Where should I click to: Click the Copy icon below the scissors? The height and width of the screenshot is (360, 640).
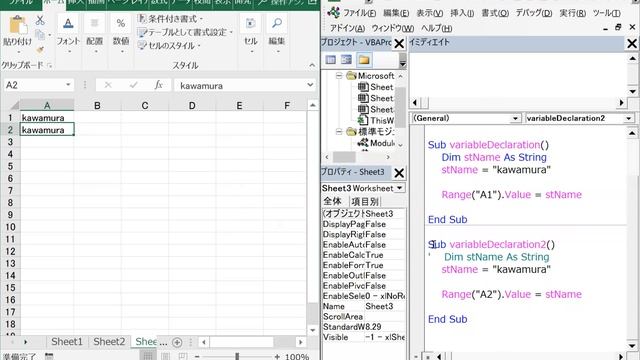(x=40, y=35)
